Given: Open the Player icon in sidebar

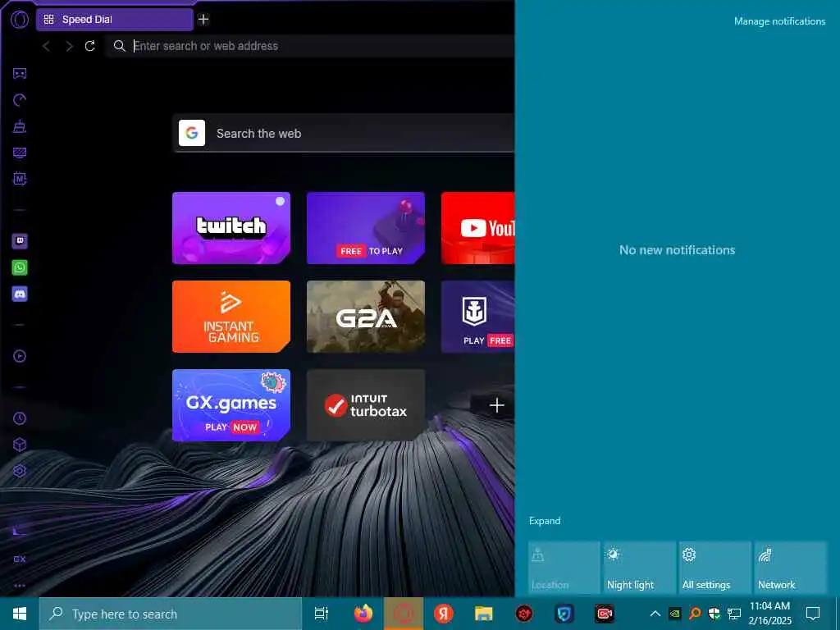Looking at the screenshot, I should 20,356.
